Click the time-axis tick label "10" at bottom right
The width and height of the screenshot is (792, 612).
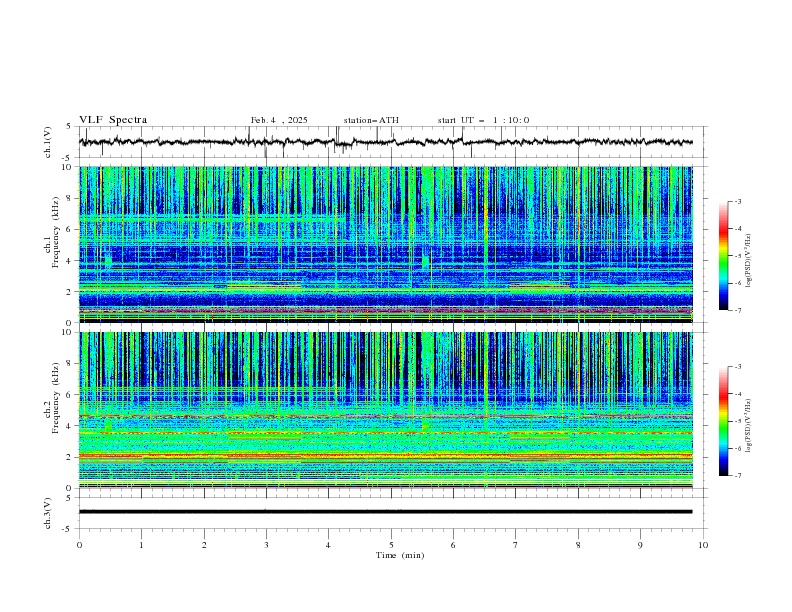[x=703, y=545]
